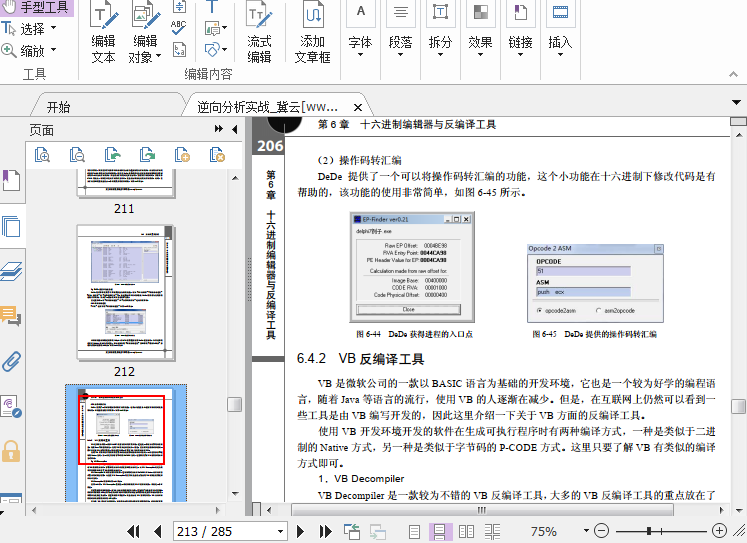
Task: Select the Edit Text (编辑文本) tool
Action: pyautogui.click(x=103, y=34)
